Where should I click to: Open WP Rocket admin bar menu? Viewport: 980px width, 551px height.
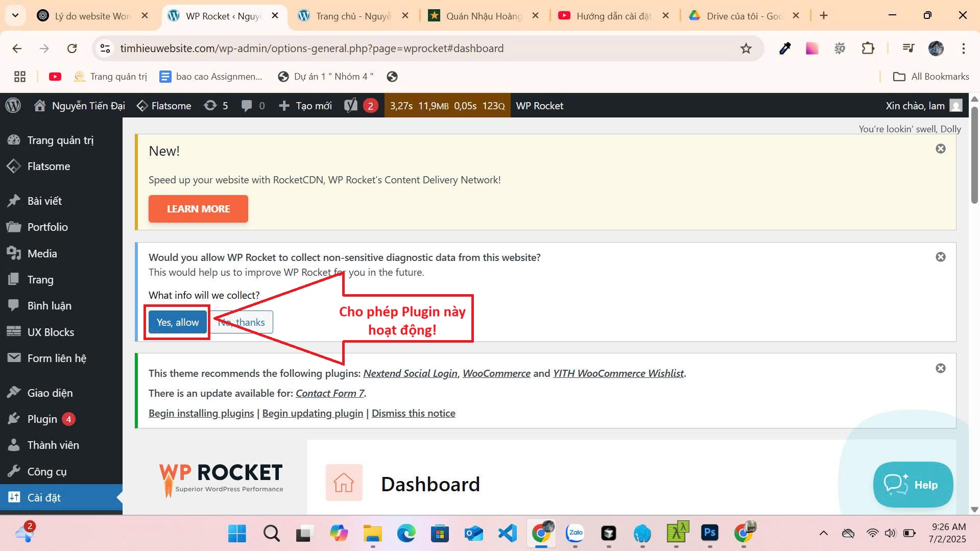(x=539, y=106)
